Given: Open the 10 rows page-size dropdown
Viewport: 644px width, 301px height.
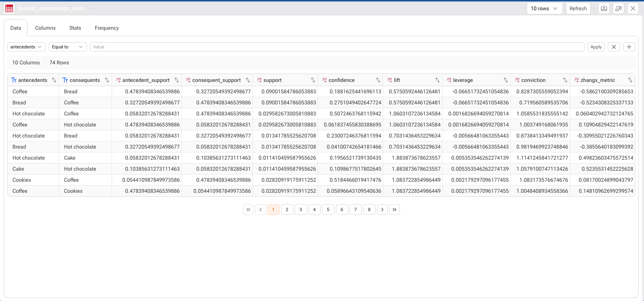Looking at the screenshot, I should click(x=544, y=8).
